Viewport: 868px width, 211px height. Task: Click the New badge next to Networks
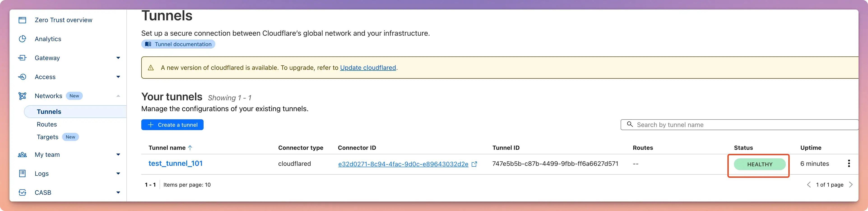tap(74, 96)
